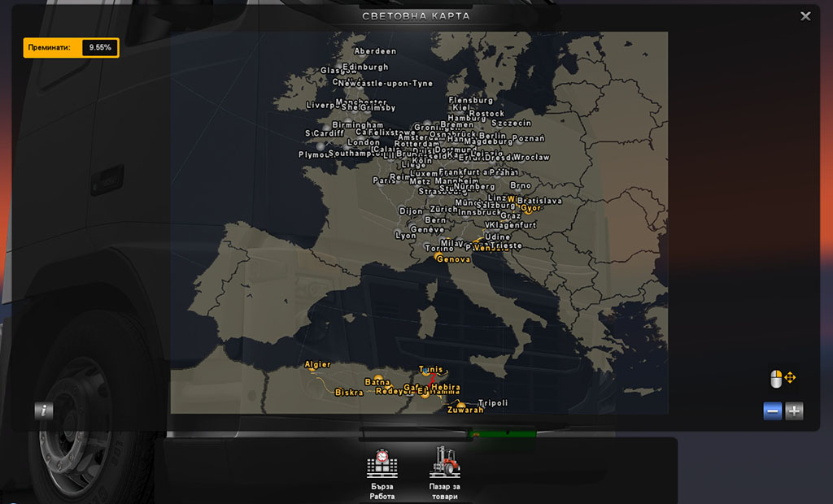
Task: Select Genève on the map
Action: 427,229
